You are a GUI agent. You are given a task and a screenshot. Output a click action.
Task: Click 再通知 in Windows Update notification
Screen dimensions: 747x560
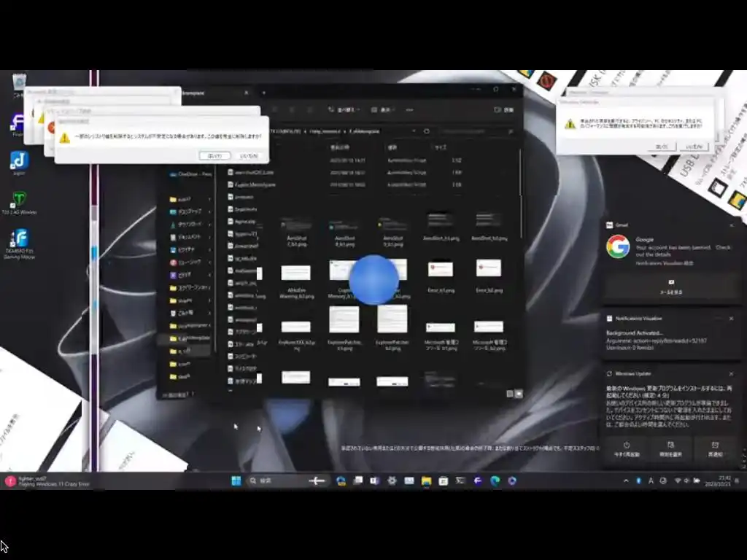click(715, 449)
